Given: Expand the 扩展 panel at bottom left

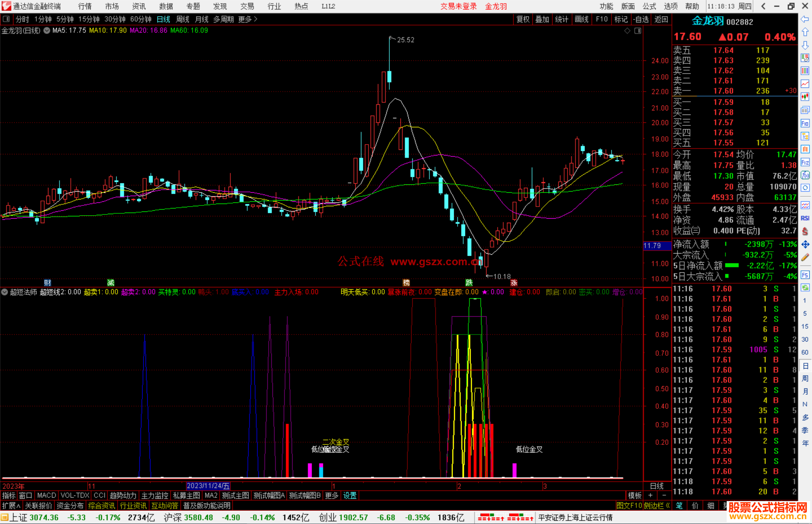Looking at the screenshot, I should coord(11,506).
